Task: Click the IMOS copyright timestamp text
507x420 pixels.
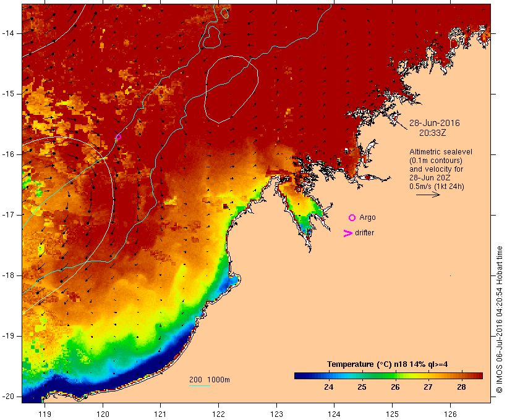Action: click(500, 319)
